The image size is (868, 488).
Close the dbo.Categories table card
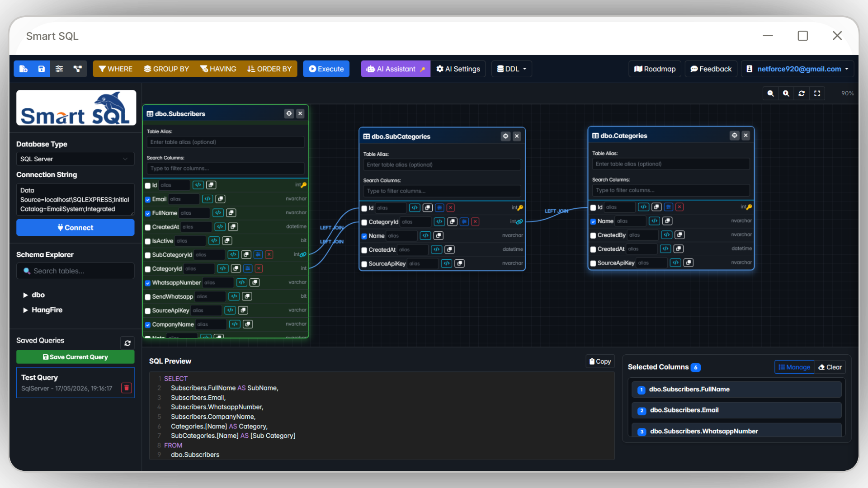click(746, 135)
